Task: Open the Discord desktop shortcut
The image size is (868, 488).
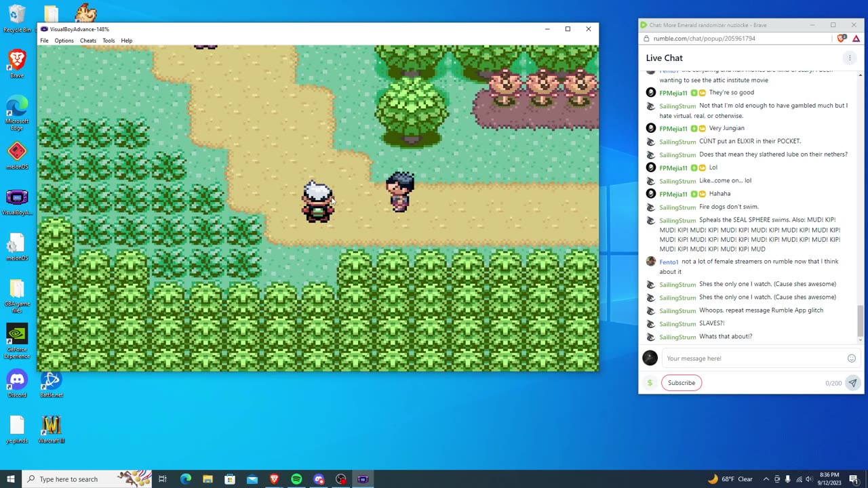Action: point(17,384)
